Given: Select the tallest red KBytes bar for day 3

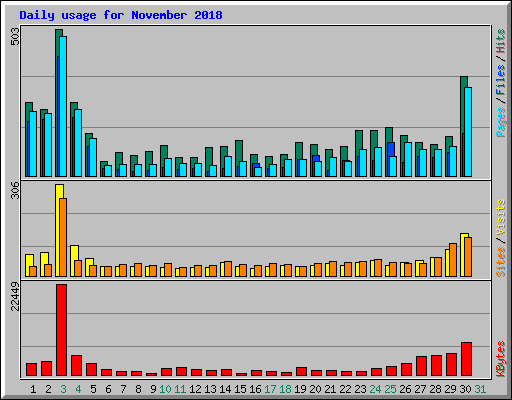Looking at the screenshot, I should coord(61,330).
